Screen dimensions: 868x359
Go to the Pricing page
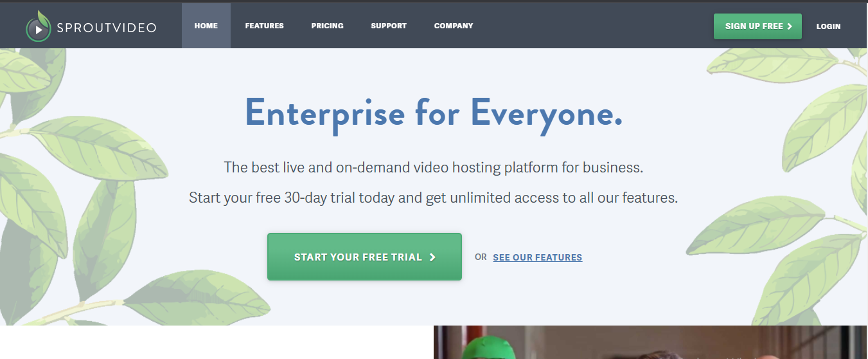pyautogui.click(x=328, y=26)
